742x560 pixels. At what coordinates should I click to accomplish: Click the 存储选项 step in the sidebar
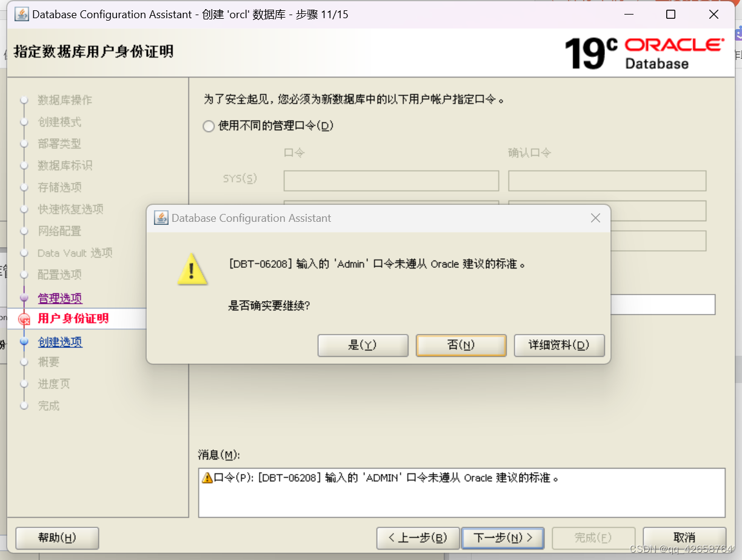click(59, 187)
